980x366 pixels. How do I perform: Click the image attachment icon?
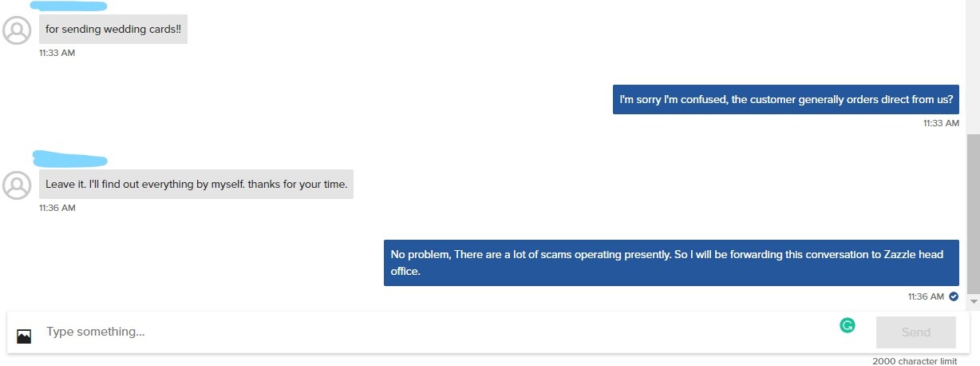pos(24,336)
